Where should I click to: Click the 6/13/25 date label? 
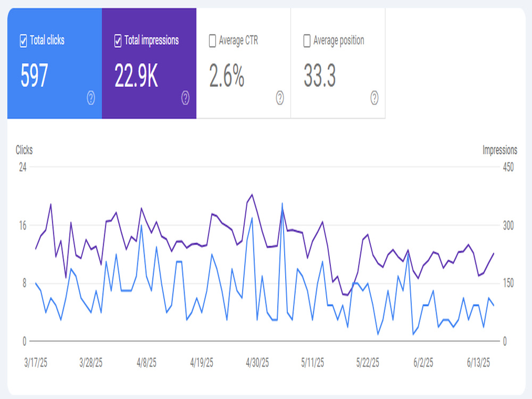click(478, 363)
